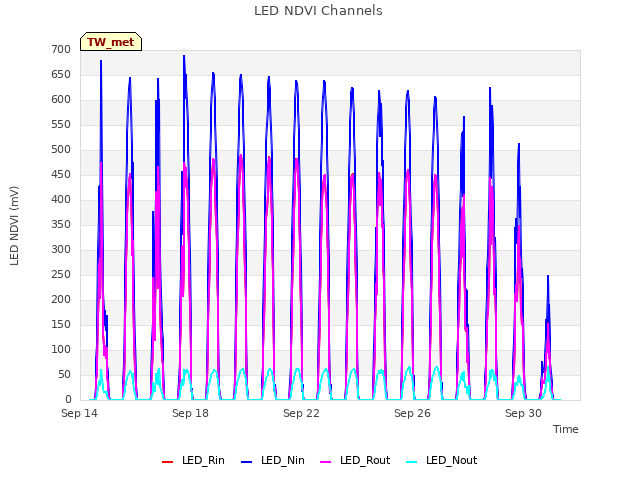Click the 450 y-axis tick label

click(61, 175)
